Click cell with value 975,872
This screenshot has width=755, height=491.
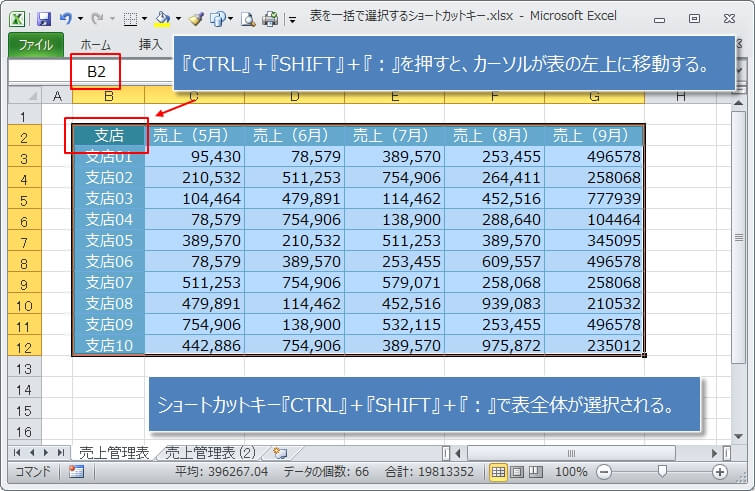(495, 346)
